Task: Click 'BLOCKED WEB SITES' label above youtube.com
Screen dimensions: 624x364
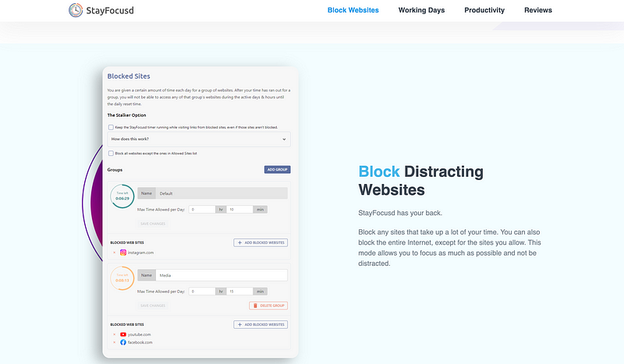Action: [127, 324]
